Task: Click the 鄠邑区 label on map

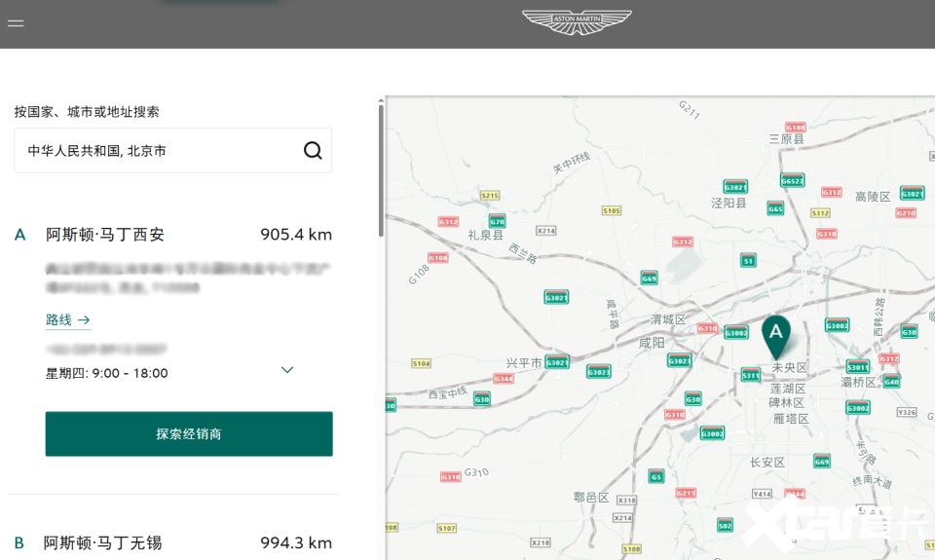Action: tap(591, 498)
